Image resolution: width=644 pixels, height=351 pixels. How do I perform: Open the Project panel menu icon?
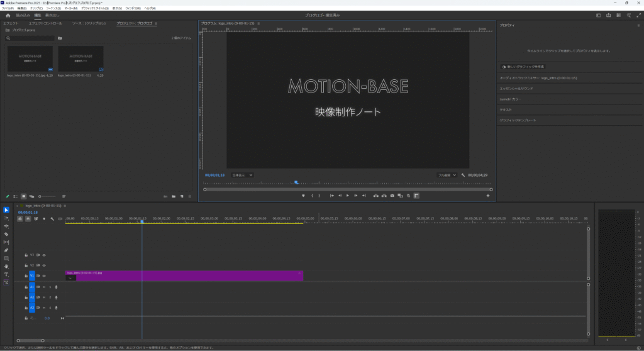156,23
